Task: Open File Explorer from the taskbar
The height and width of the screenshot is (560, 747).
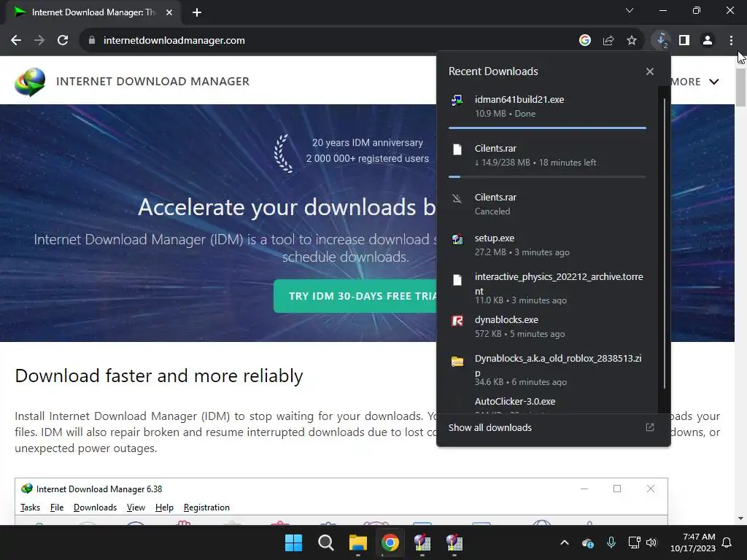Action: pos(357,542)
